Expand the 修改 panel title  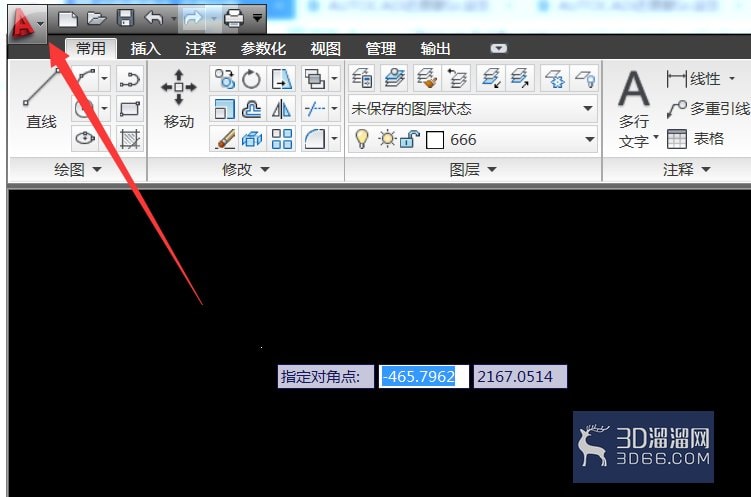(246, 169)
